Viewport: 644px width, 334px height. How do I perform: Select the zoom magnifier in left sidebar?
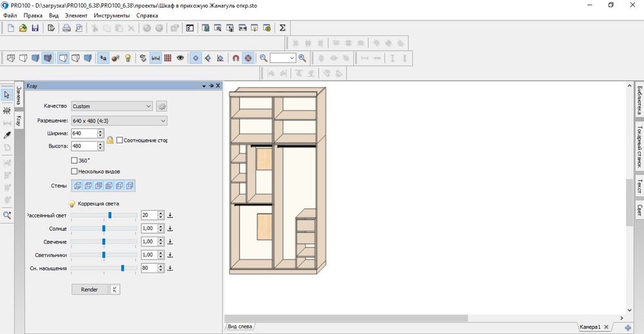pos(7,215)
